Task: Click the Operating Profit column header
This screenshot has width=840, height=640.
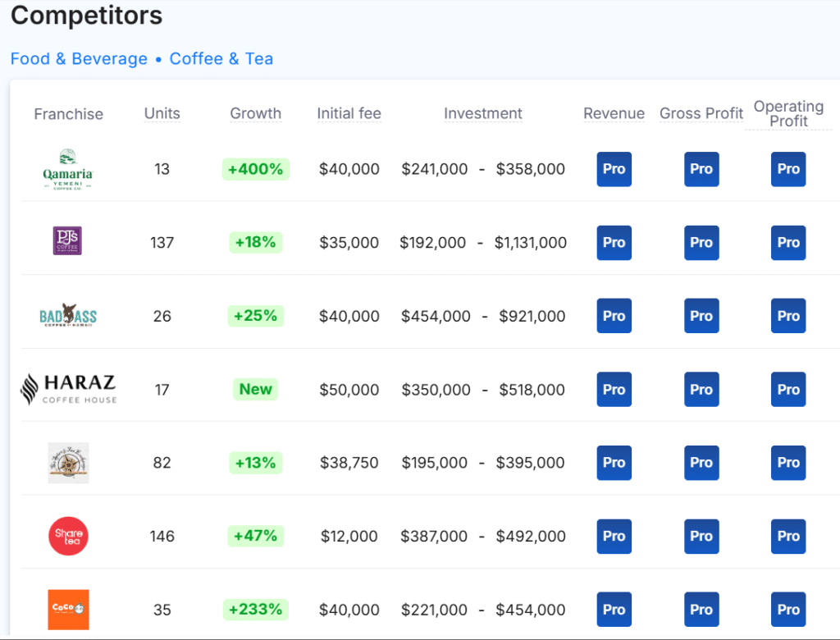Action: (788, 113)
